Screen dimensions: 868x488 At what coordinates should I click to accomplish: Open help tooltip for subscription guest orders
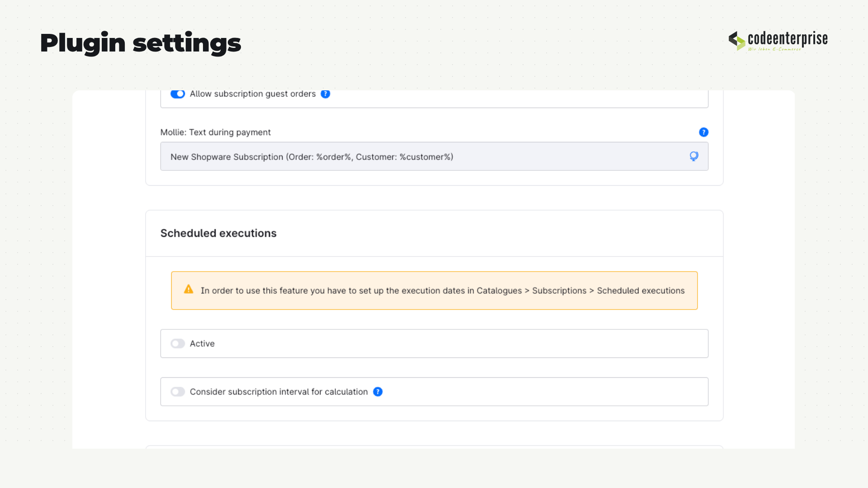click(325, 94)
